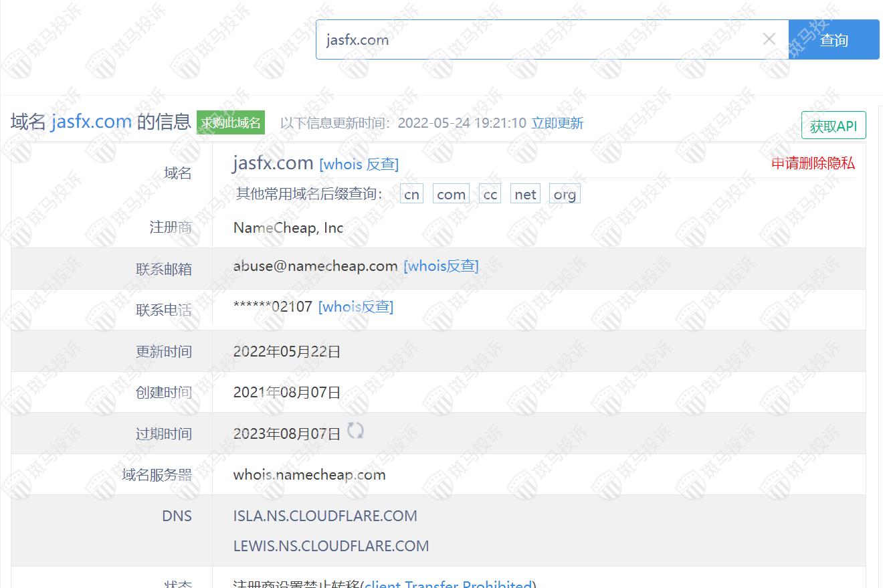Click the refresh icon beside expiry date

[x=355, y=431]
